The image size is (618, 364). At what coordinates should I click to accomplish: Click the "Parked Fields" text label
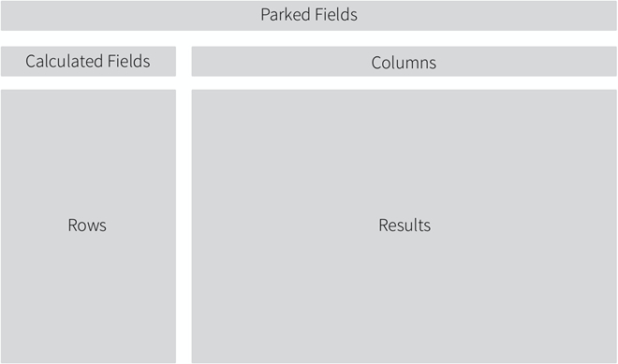[309, 15]
